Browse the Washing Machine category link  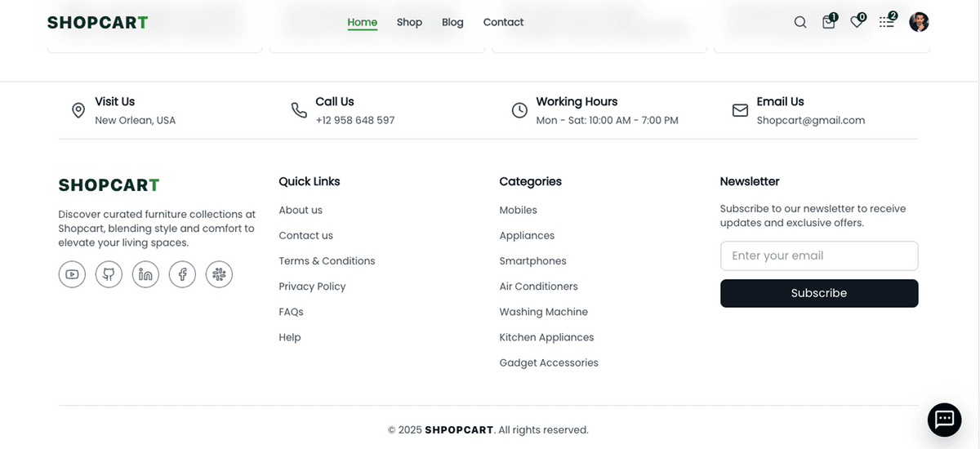coord(543,312)
